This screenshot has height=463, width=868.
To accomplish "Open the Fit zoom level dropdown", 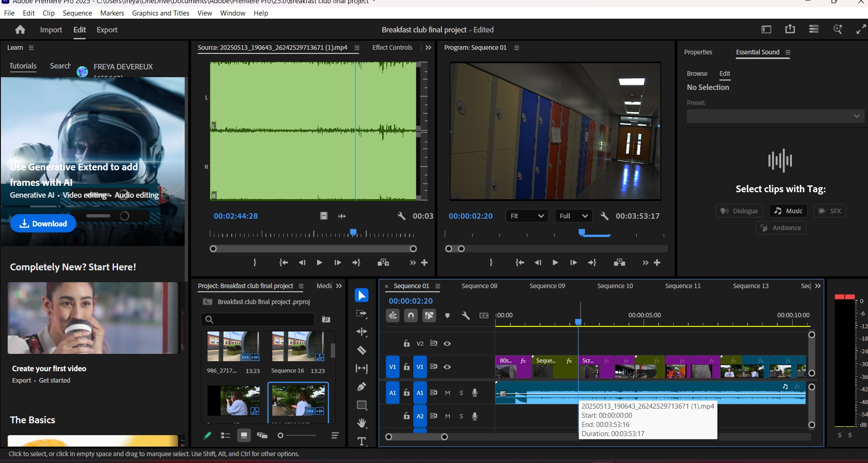I will coord(527,216).
